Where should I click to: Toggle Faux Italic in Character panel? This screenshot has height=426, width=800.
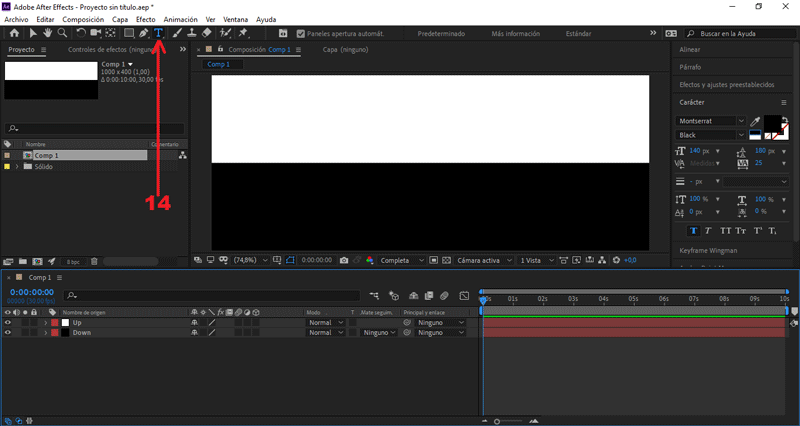(708, 231)
